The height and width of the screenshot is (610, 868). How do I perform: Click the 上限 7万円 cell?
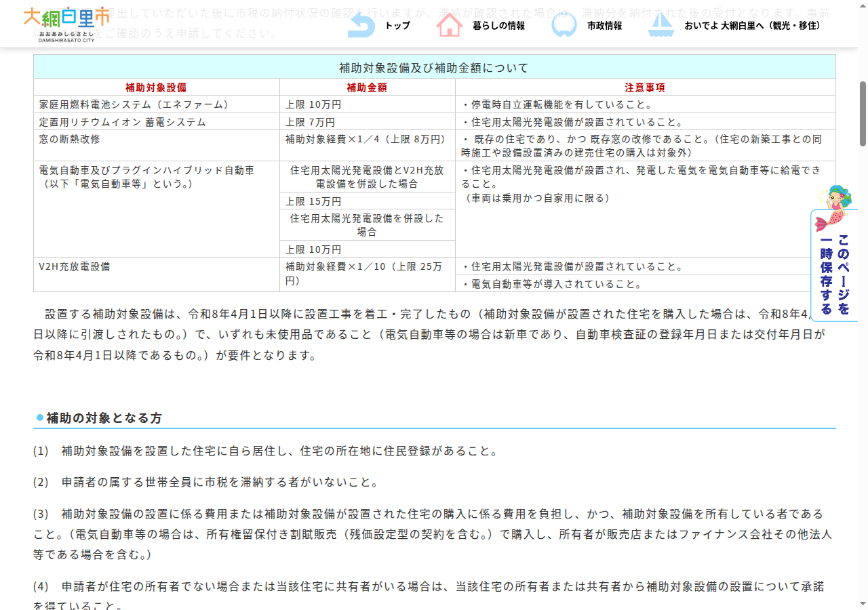tap(367, 122)
